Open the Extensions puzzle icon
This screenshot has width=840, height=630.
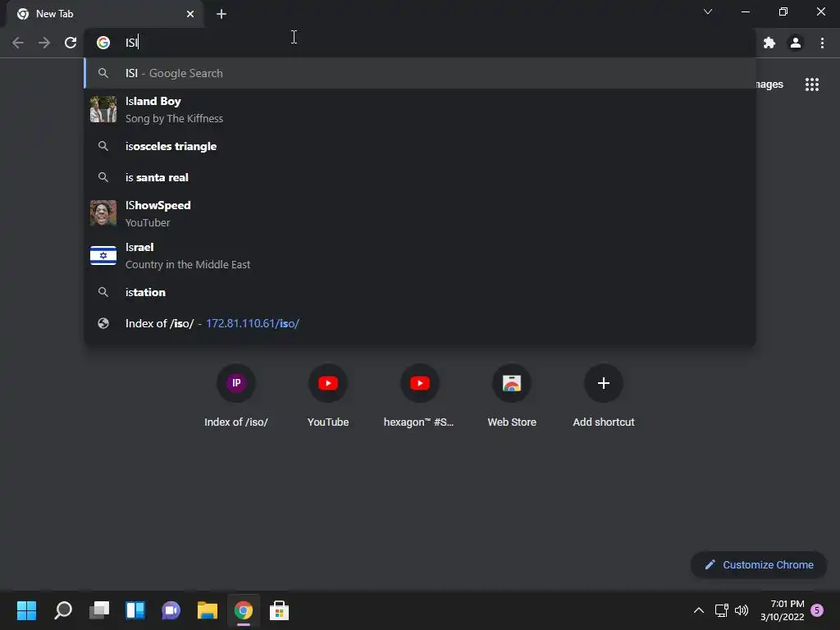[769, 43]
